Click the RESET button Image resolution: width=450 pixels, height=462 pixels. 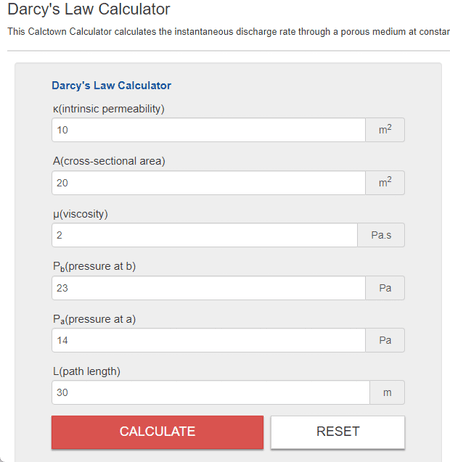point(338,432)
